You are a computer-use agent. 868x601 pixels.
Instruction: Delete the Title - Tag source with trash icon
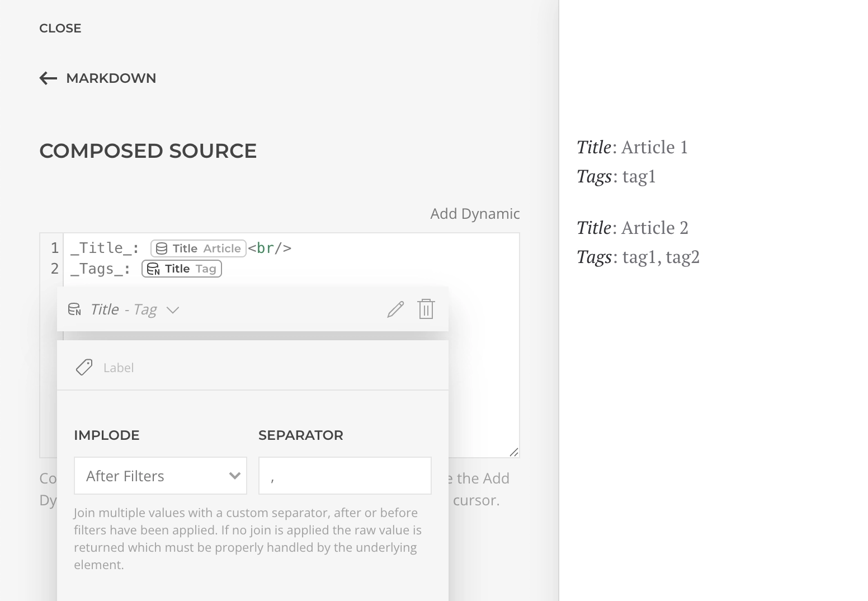coord(426,309)
